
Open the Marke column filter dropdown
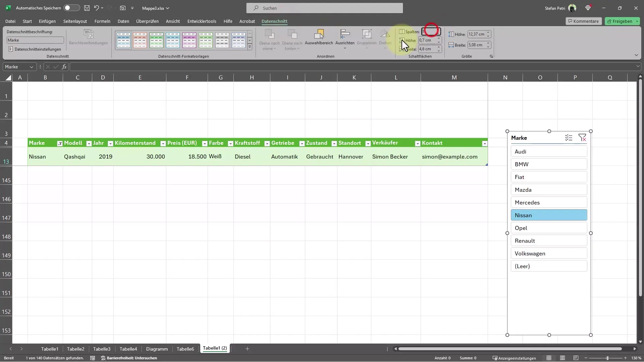point(60,143)
